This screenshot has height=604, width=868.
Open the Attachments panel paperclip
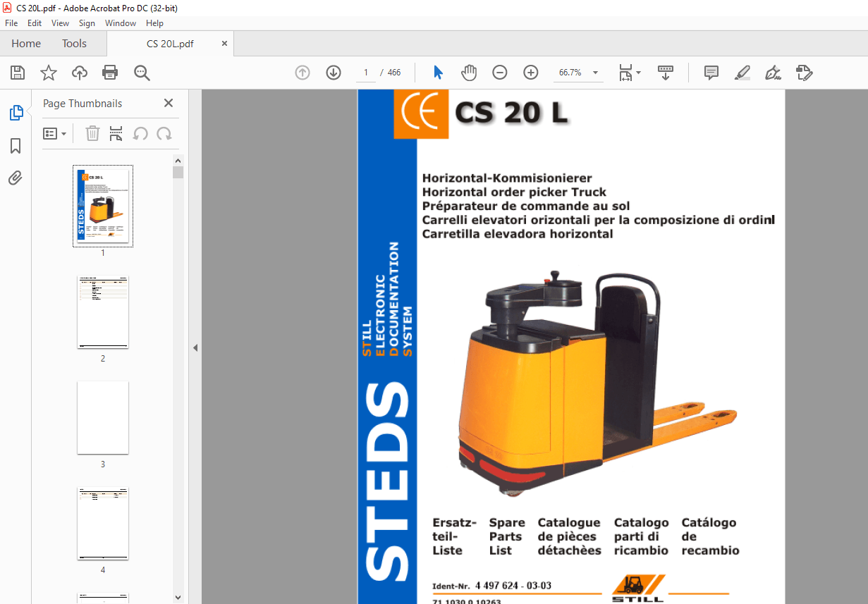coord(16,178)
